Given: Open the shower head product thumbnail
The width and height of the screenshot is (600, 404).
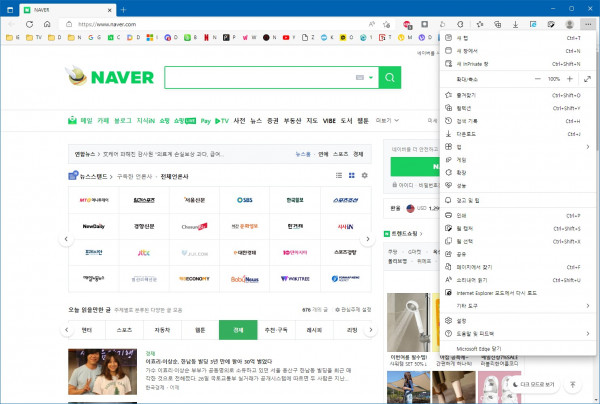Looking at the screenshot, I should click(409, 323).
